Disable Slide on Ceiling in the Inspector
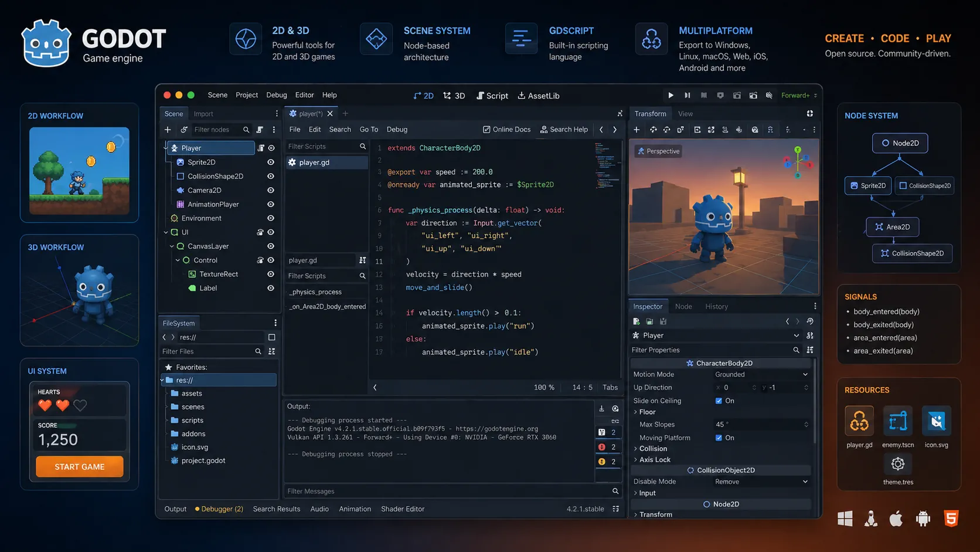 point(719,401)
